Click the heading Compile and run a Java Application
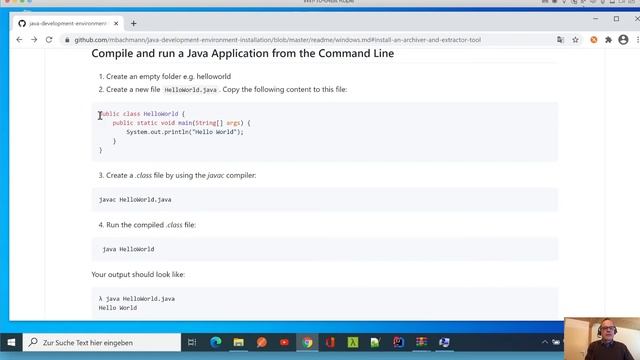The height and width of the screenshot is (360, 640). 242,53
